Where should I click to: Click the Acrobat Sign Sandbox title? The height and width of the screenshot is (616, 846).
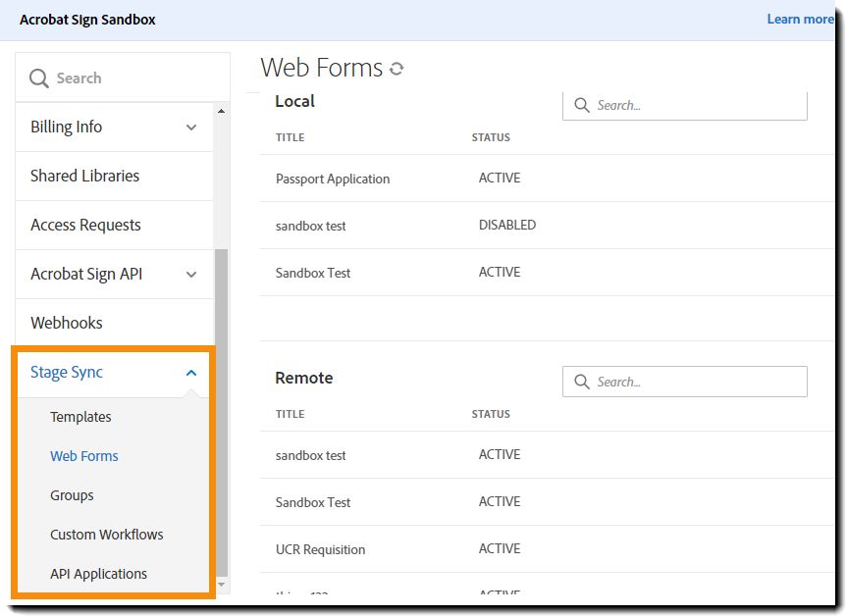point(87,20)
